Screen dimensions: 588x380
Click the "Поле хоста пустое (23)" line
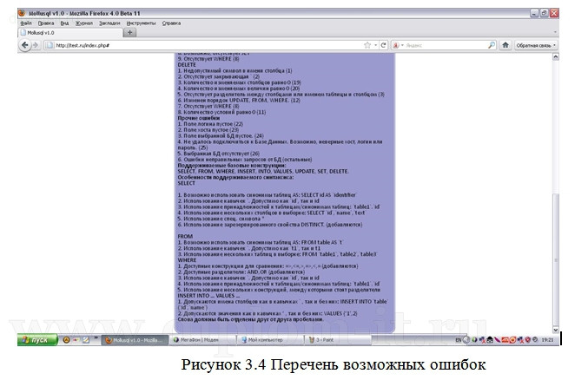tap(208, 130)
